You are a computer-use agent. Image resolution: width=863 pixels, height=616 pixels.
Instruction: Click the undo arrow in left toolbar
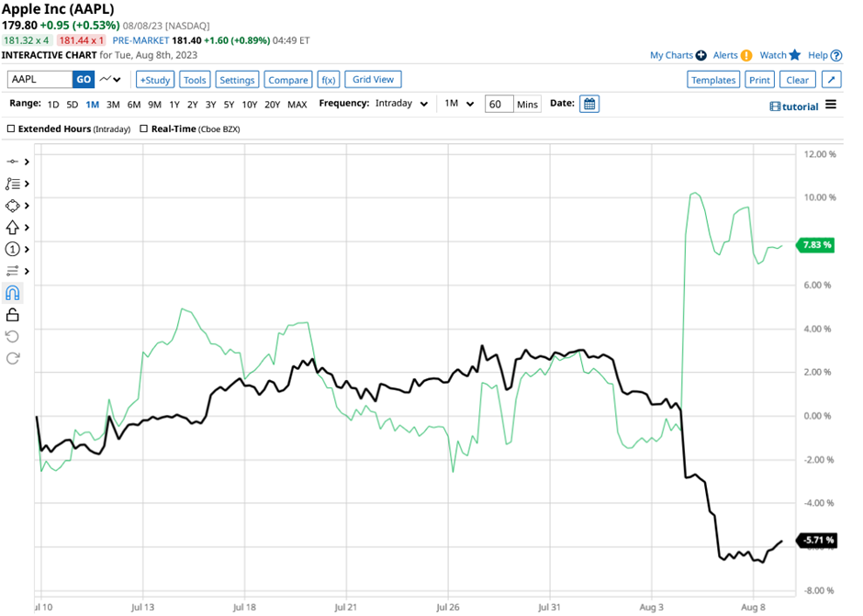click(x=13, y=336)
